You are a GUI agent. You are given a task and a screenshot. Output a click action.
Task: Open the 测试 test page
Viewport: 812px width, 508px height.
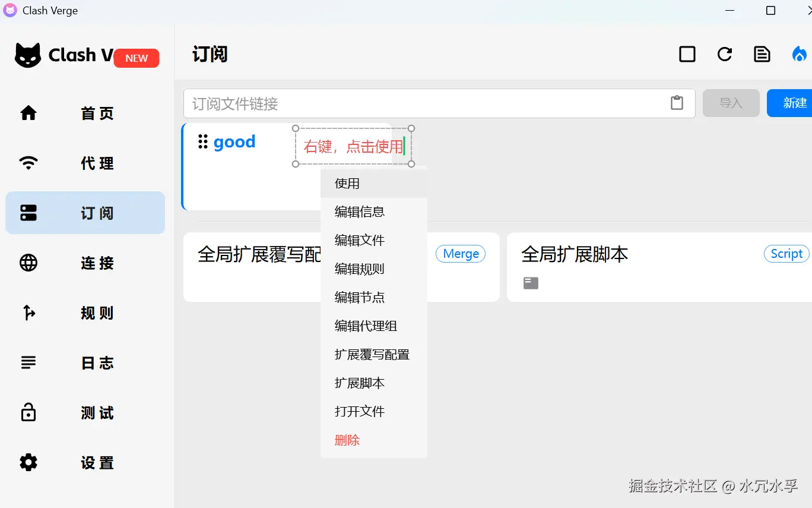[85, 412]
